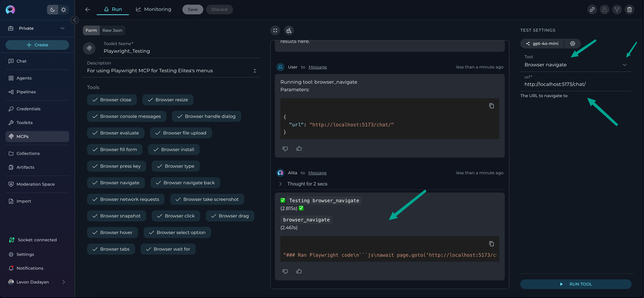
Task: Toggle the Browser close tool
Action: [x=112, y=100]
